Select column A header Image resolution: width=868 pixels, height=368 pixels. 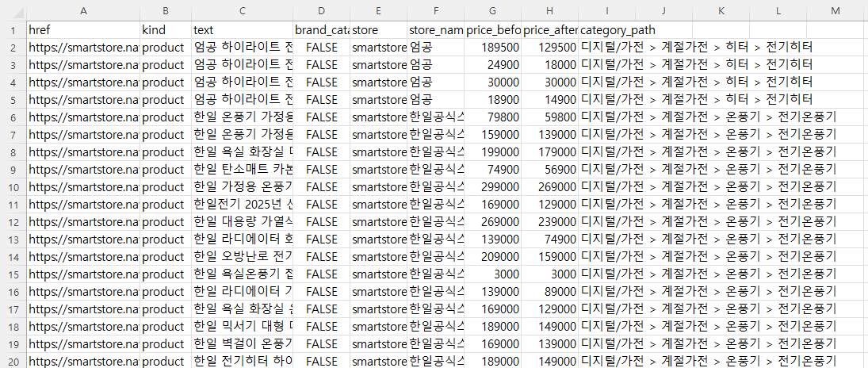(83, 10)
